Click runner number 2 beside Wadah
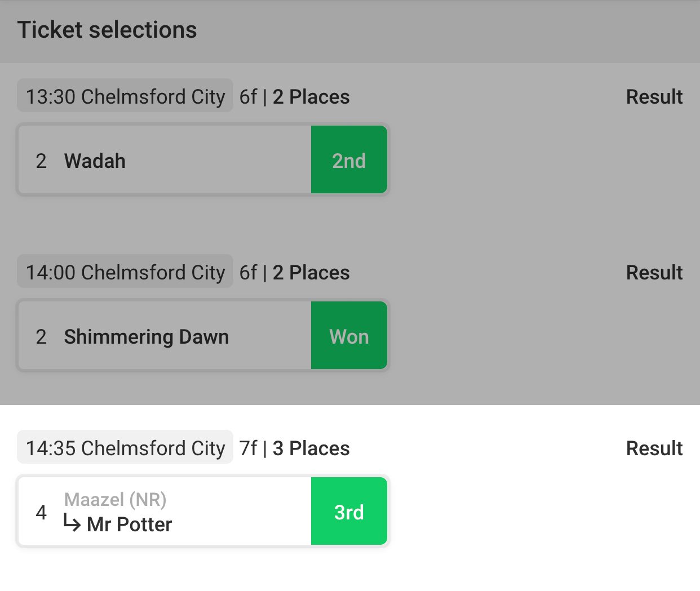The height and width of the screenshot is (591, 700). coord(41,161)
